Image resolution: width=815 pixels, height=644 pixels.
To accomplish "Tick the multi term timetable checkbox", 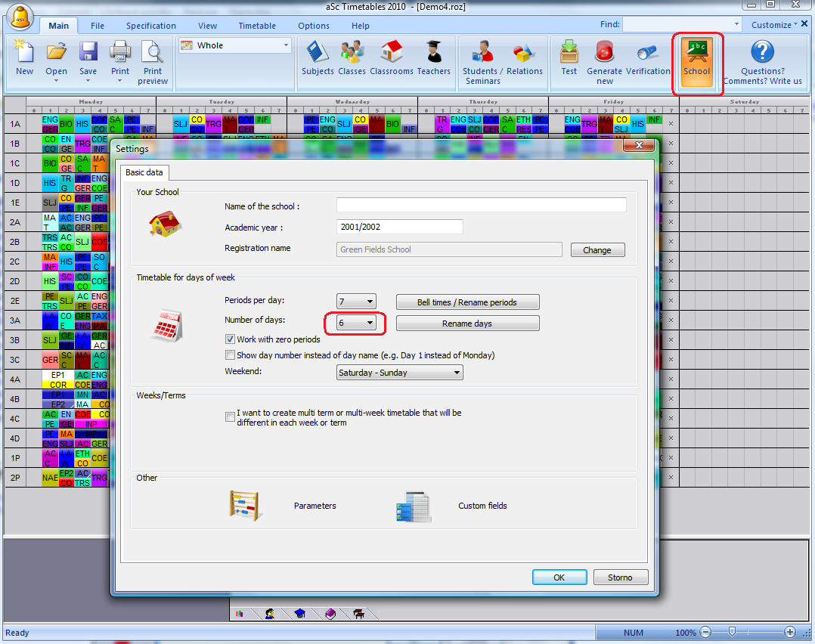I will click(231, 416).
